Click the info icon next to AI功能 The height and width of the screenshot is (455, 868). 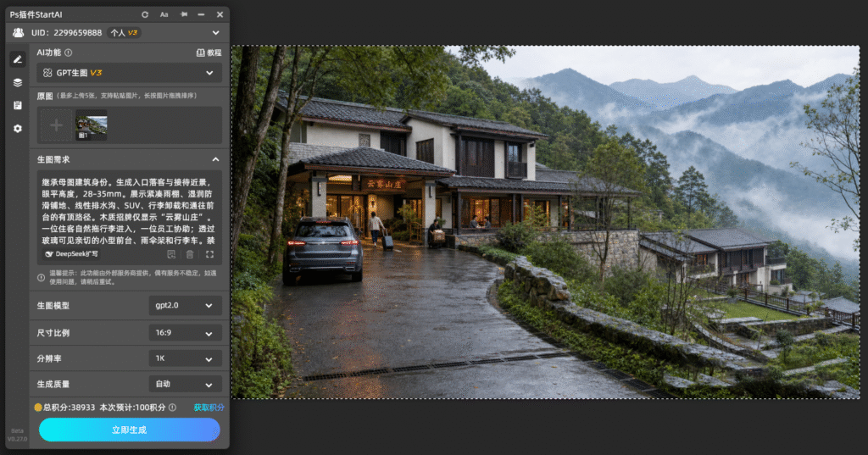[x=68, y=53]
